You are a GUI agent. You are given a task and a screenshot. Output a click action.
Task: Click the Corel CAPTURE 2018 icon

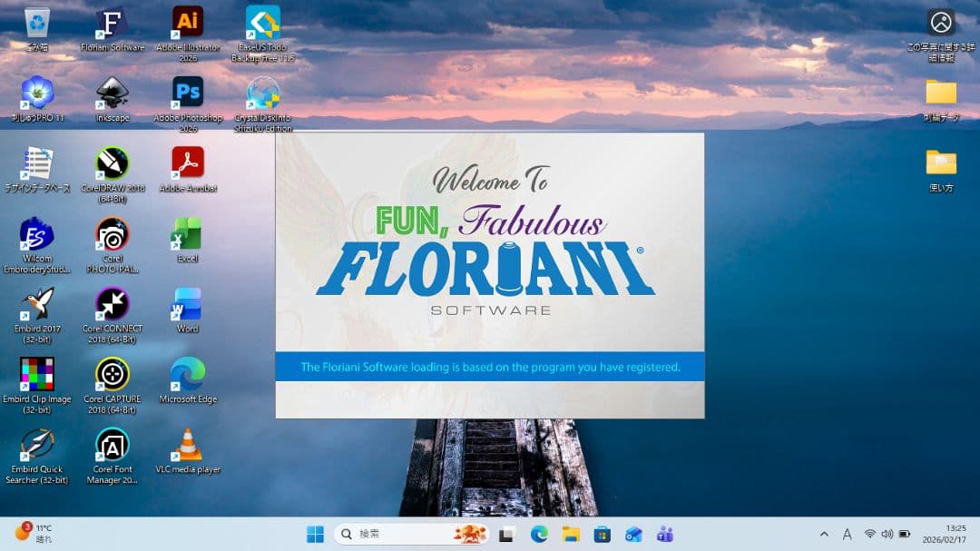pyautogui.click(x=113, y=374)
